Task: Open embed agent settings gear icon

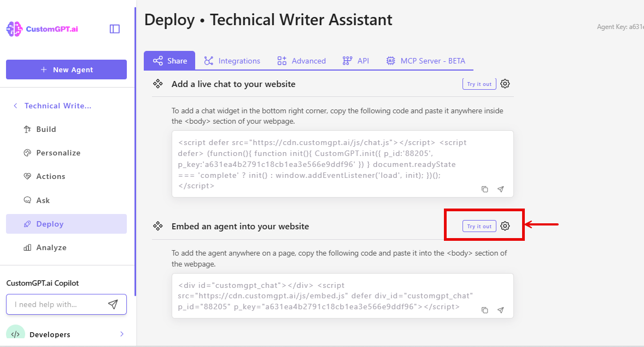Action: 505,226
